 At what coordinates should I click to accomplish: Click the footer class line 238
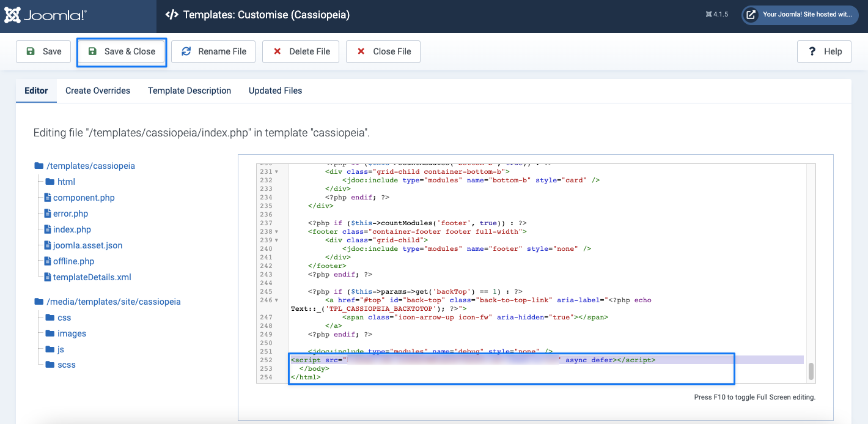[417, 232]
